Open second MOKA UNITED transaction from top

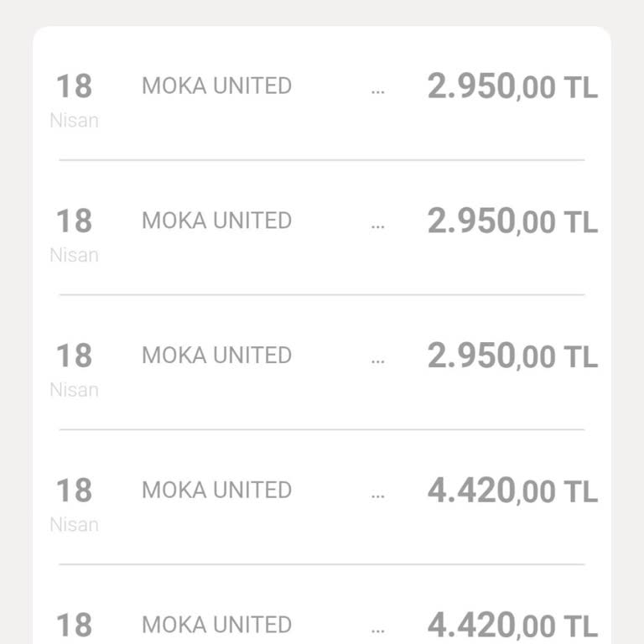[x=216, y=221]
